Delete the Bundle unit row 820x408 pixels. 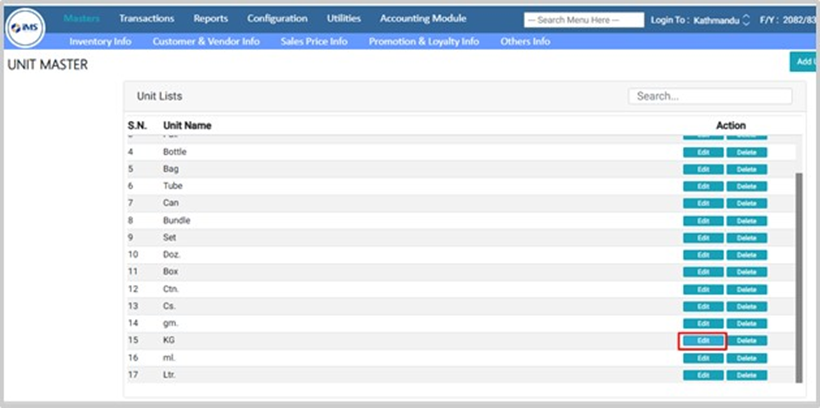[x=746, y=221]
